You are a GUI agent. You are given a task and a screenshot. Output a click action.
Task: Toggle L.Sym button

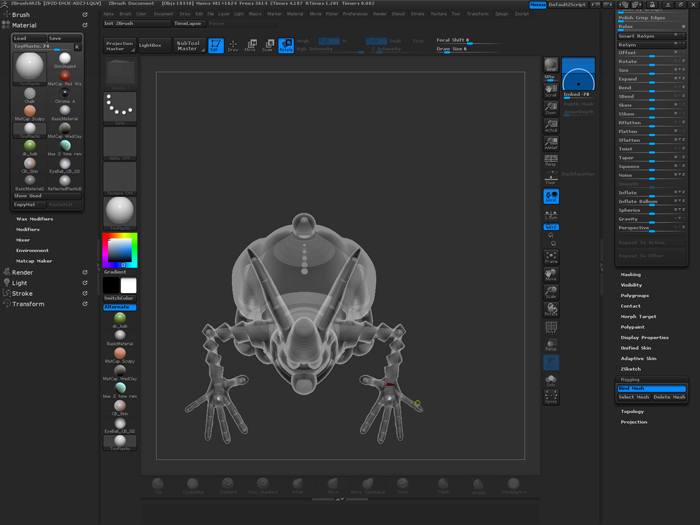pyautogui.click(x=551, y=214)
